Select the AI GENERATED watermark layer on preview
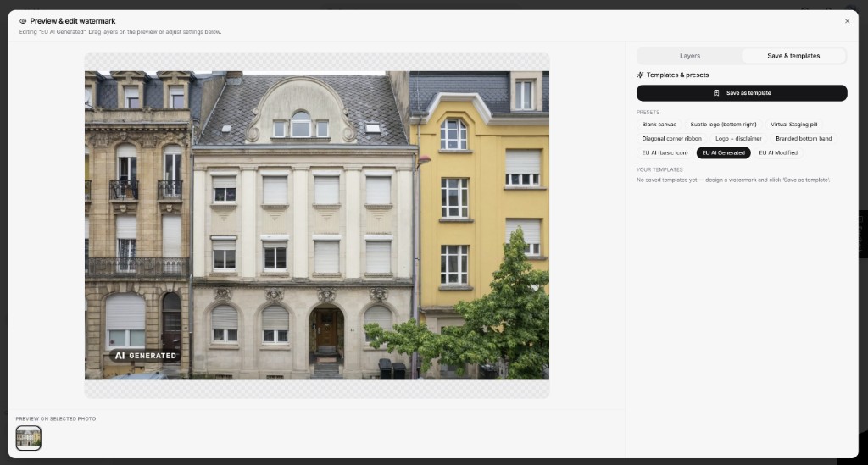Viewport: 868px width, 465px height. [x=145, y=356]
